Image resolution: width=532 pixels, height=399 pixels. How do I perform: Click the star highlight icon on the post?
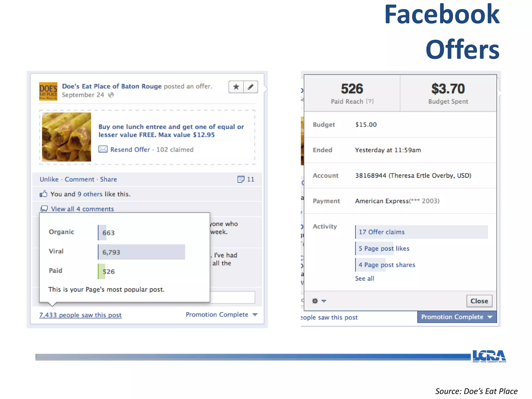236,87
